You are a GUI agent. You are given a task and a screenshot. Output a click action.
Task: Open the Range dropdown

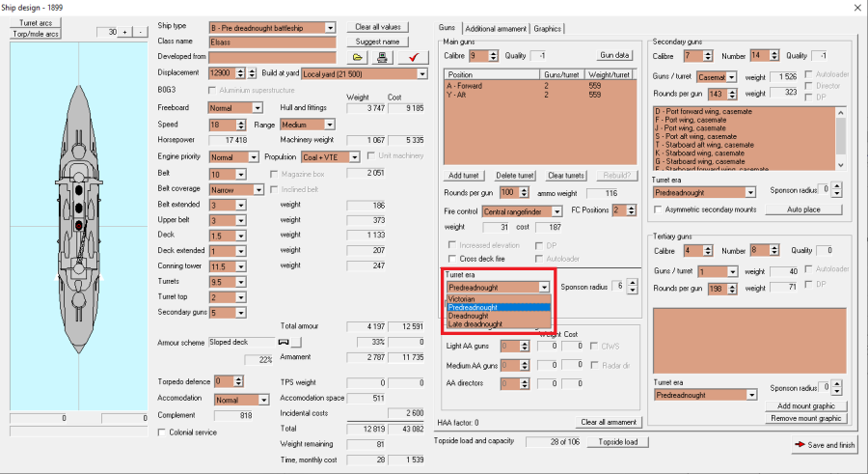[330, 125]
